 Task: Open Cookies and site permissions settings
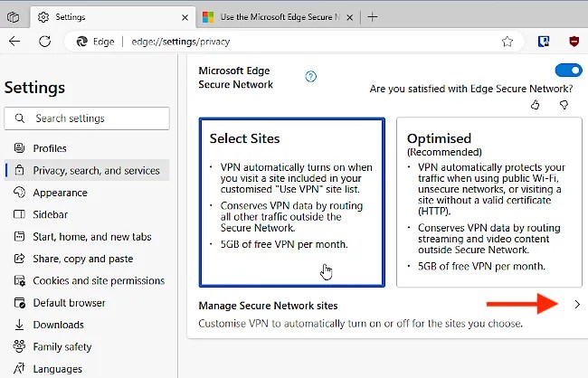tap(87, 280)
